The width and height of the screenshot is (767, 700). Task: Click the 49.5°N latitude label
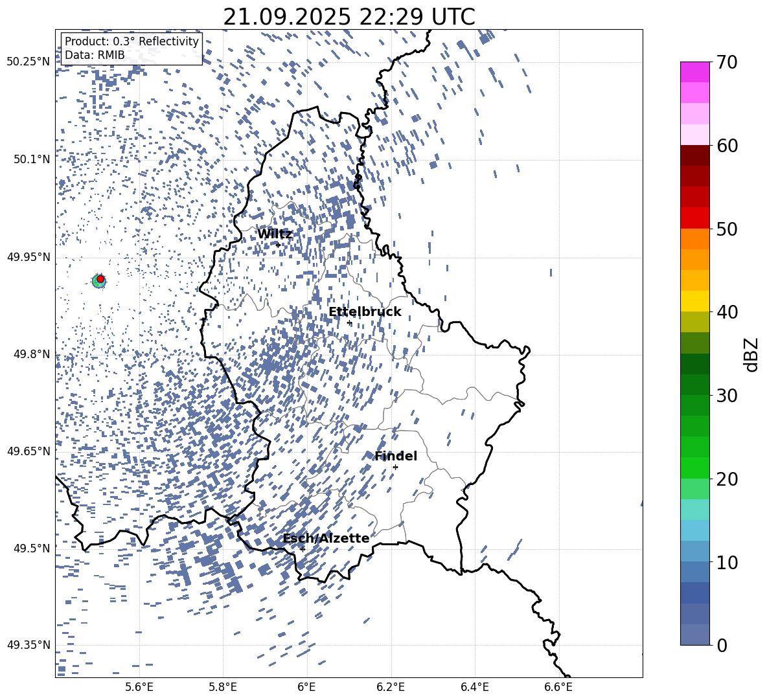click(32, 548)
